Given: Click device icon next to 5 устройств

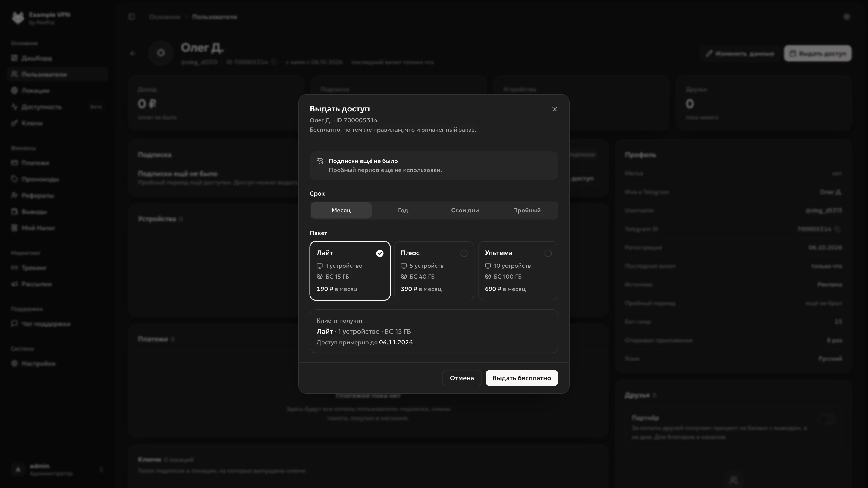Looking at the screenshot, I should (x=404, y=266).
